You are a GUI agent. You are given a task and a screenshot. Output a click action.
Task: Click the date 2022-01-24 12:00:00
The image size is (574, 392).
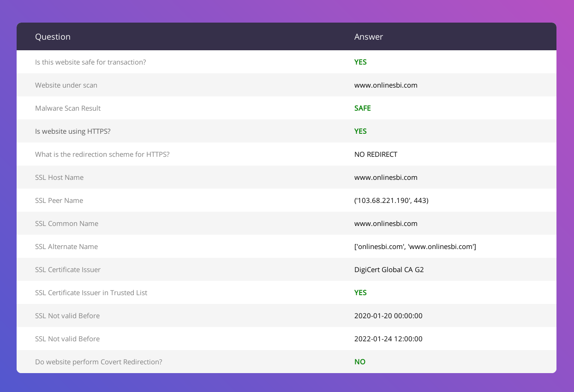click(389, 339)
